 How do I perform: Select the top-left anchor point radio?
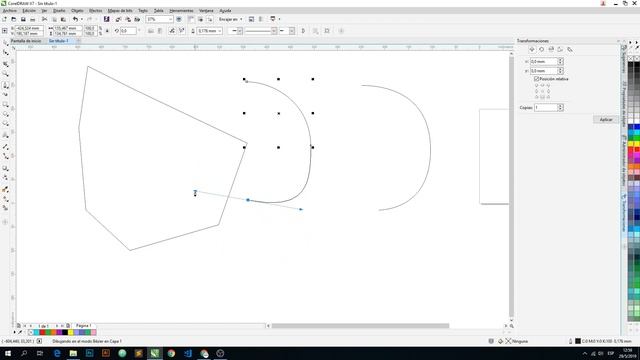pyautogui.click(x=536, y=86)
